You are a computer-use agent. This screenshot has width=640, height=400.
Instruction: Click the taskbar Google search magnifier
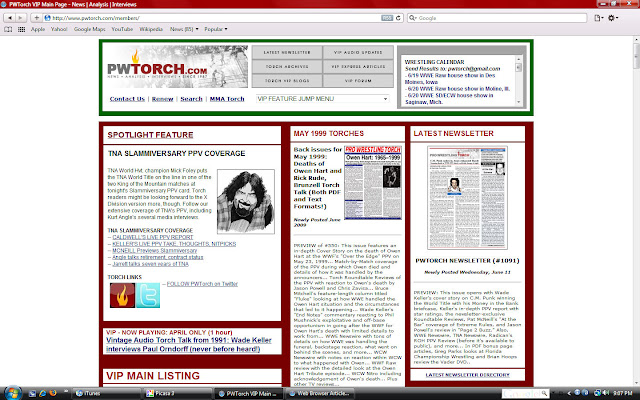[544, 393]
